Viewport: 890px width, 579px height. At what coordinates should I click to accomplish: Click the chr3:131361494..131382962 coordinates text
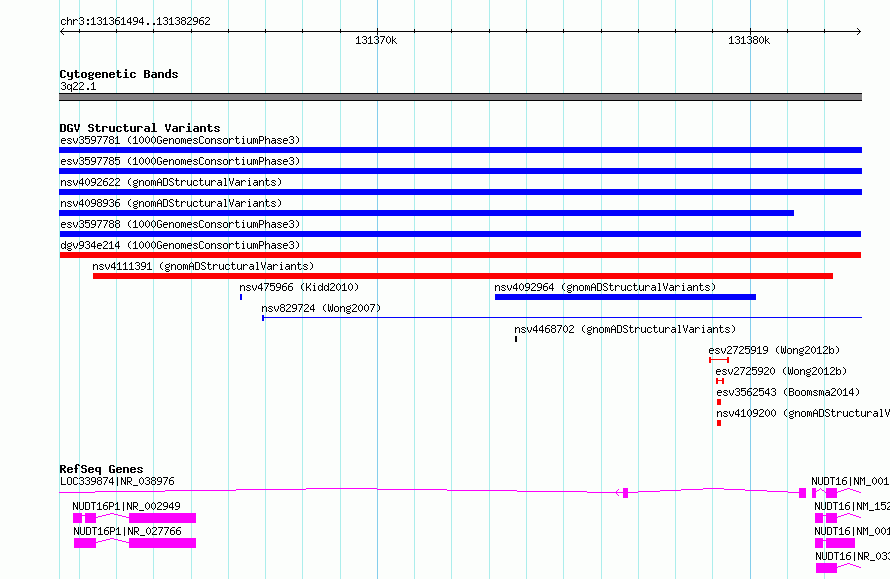135,21
